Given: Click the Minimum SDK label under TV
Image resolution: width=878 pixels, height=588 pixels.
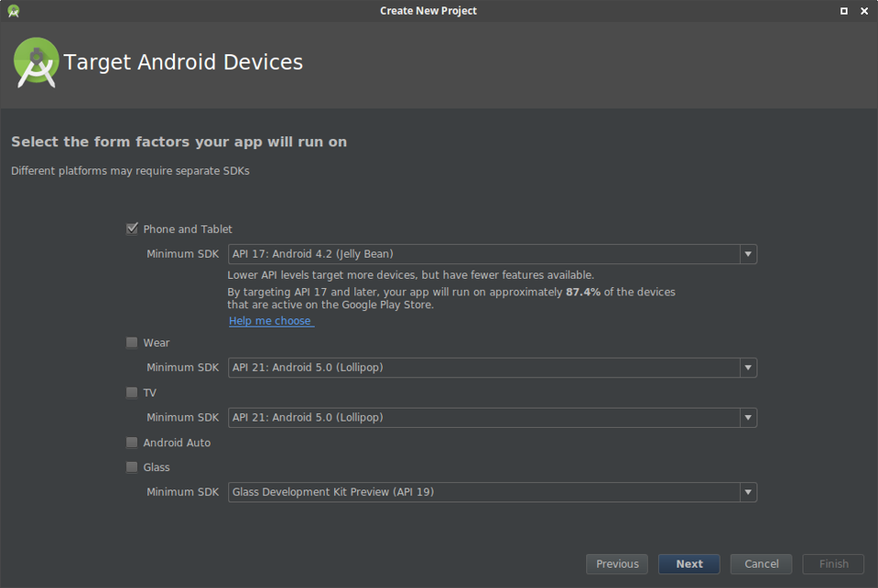Looking at the screenshot, I should click(x=182, y=417).
